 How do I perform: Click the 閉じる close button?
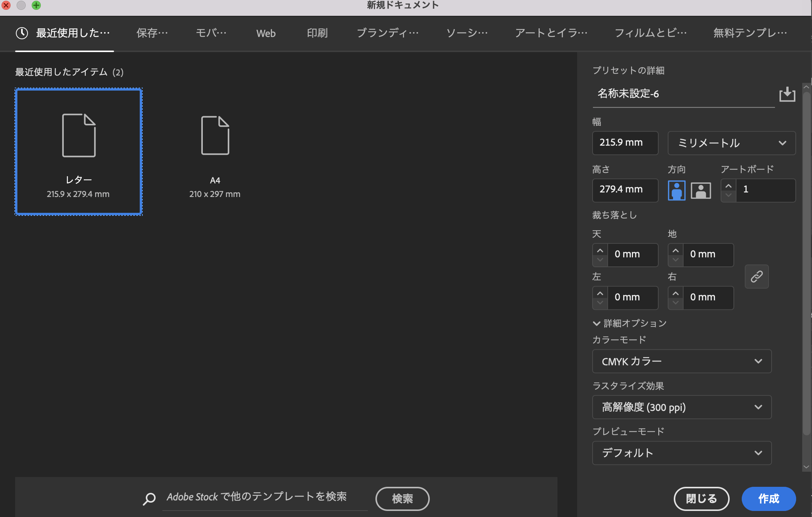pyautogui.click(x=701, y=499)
